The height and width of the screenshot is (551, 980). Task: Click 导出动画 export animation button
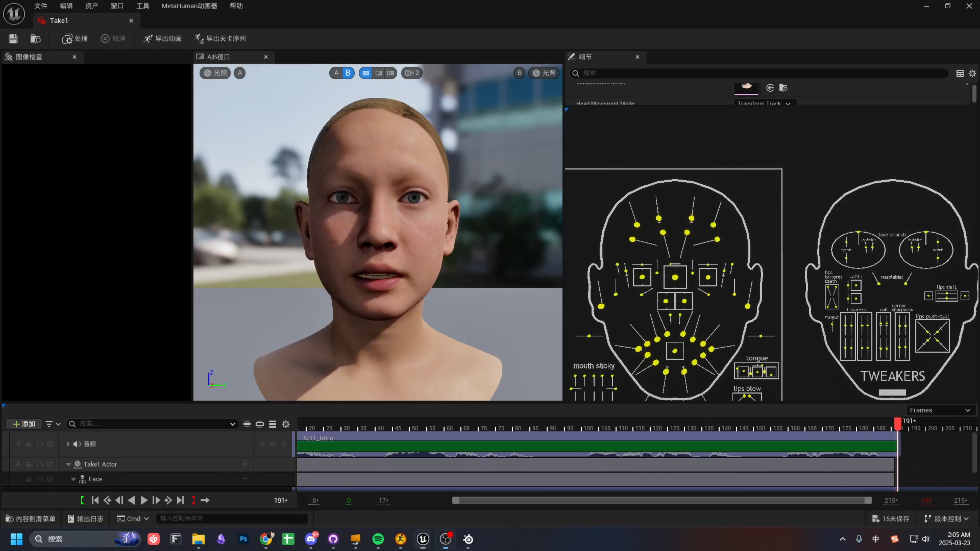(163, 39)
